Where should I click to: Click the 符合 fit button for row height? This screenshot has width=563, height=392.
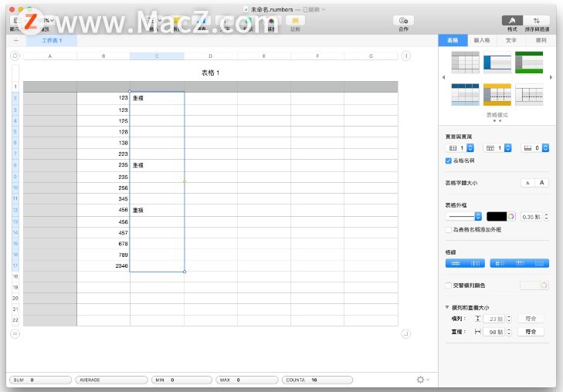pyautogui.click(x=531, y=319)
